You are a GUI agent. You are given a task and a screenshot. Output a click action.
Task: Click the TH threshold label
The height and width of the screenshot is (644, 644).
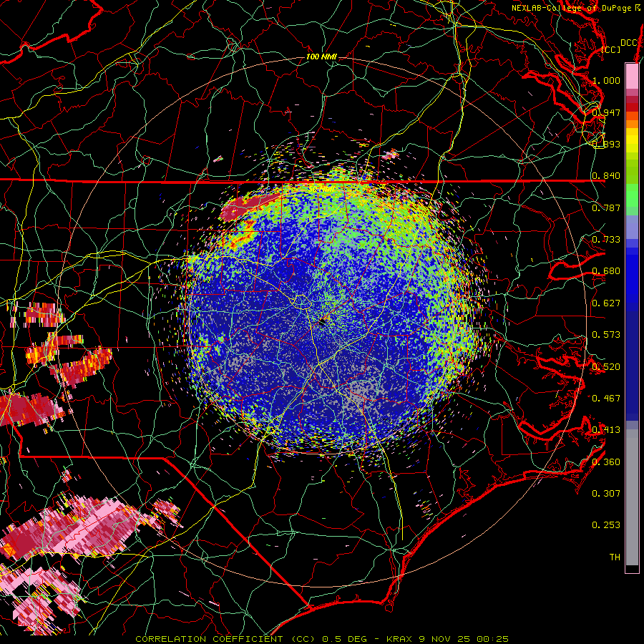click(x=615, y=557)
